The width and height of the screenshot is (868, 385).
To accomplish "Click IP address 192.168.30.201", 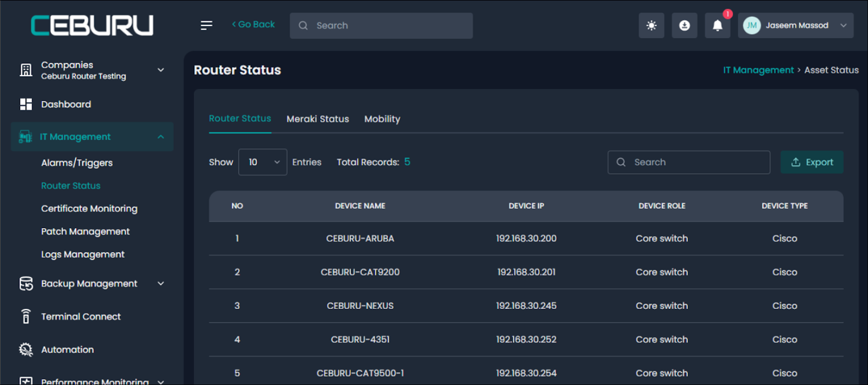I will pos(526,272).
